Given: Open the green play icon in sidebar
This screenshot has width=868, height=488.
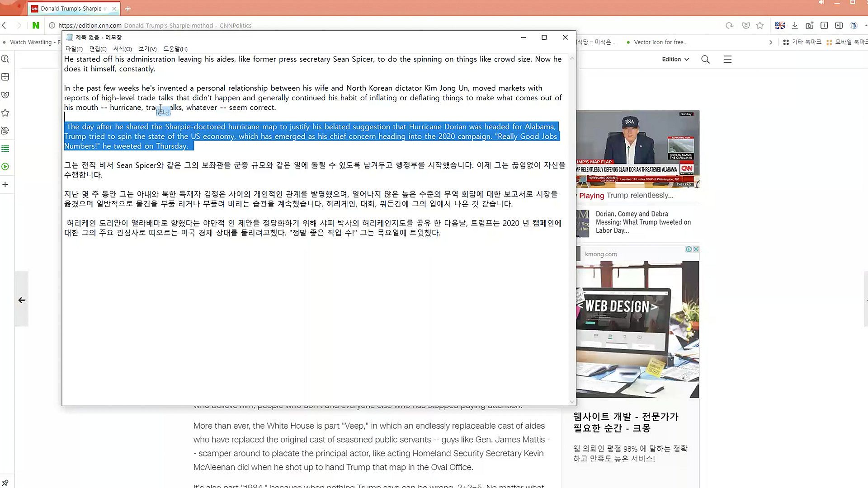Looking at the screenshot, I should point(5,167).
